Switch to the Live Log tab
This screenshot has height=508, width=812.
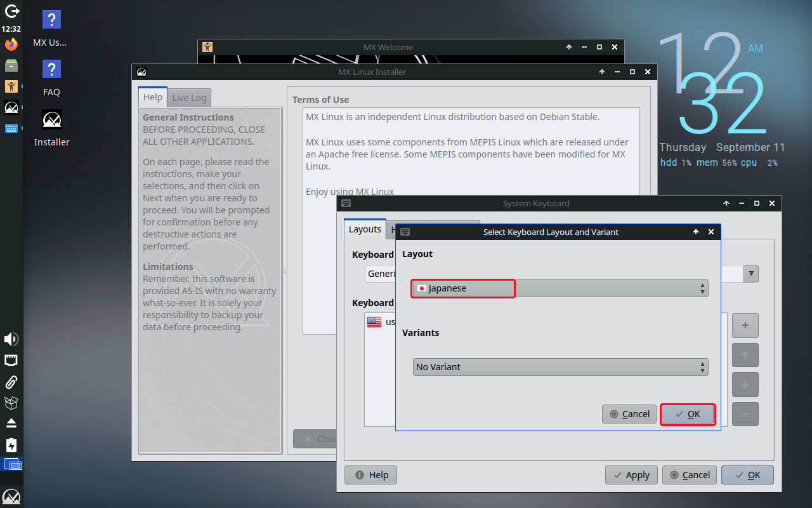(x=189, y=98)
